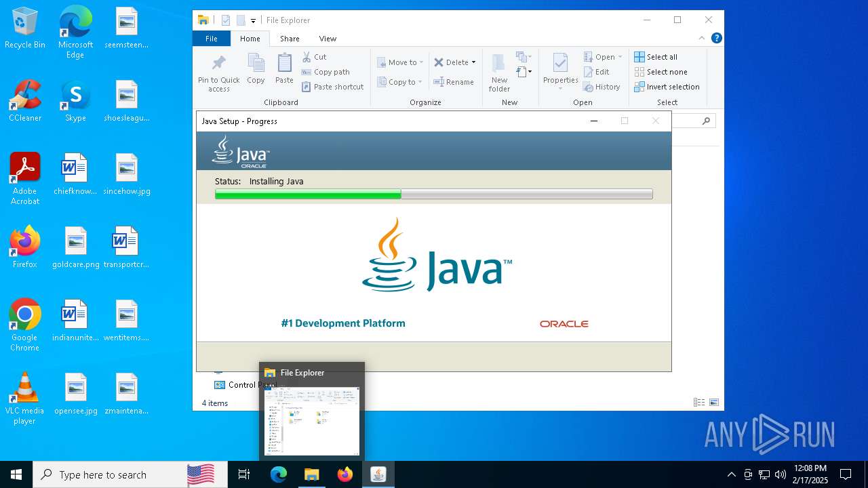The width and height of the screenshot is (868, 488).
Task: Click Cut in File Explorer ribbon
Action: pyautogui.click(x=315, y=57)
